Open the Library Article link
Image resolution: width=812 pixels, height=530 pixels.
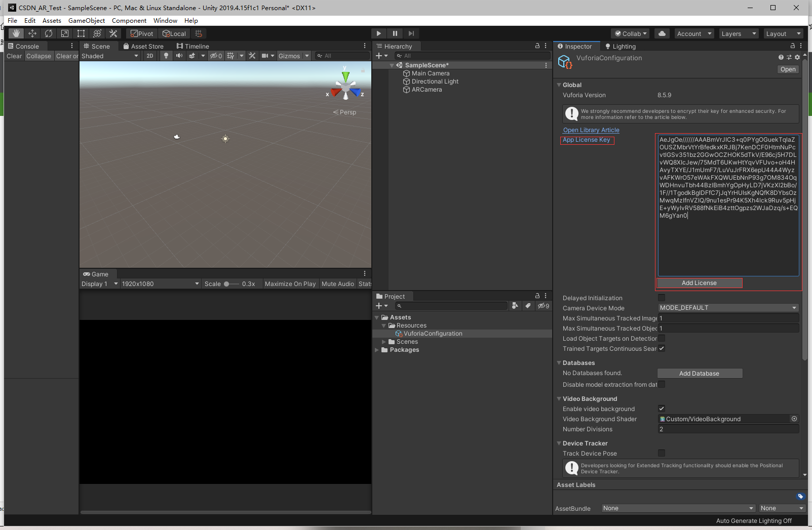coord(591,130)
